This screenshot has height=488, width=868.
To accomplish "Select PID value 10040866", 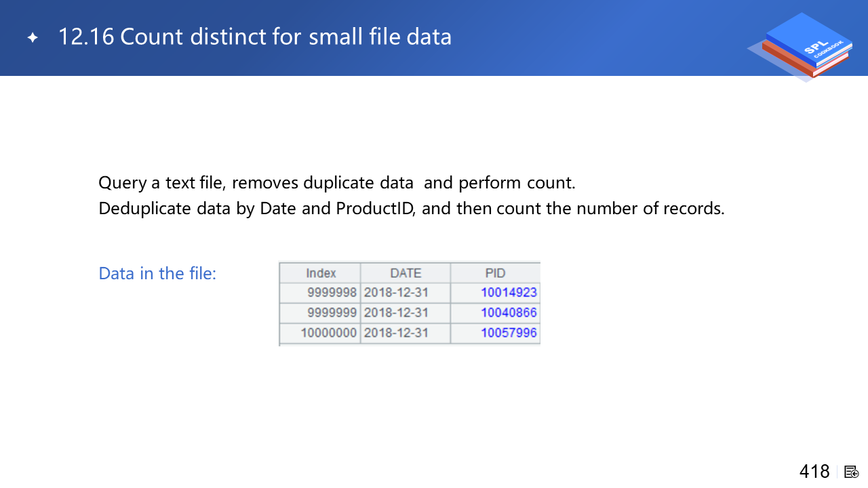I will 509,312.
